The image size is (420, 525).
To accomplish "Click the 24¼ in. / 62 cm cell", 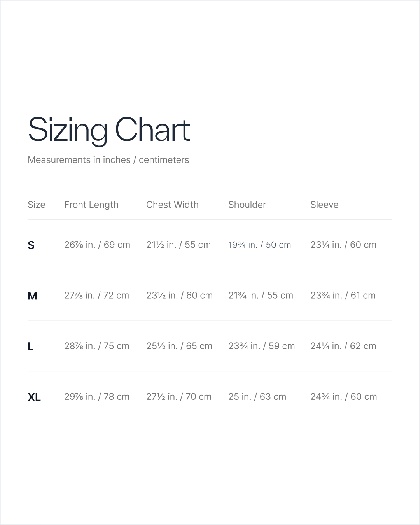I will [343, 346].
